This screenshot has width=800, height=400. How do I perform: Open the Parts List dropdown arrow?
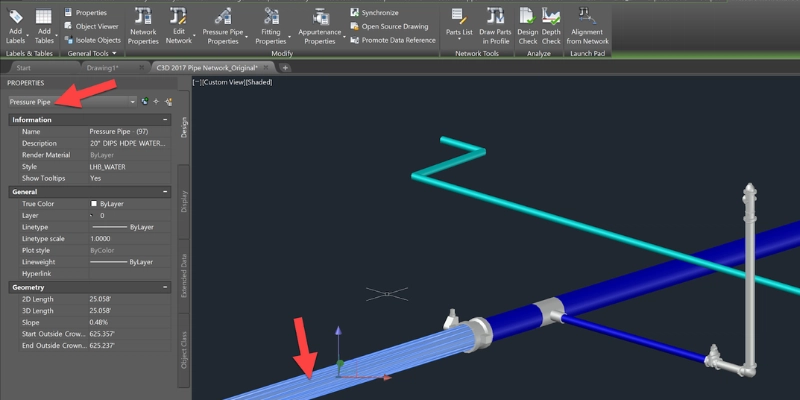point(459,39)
